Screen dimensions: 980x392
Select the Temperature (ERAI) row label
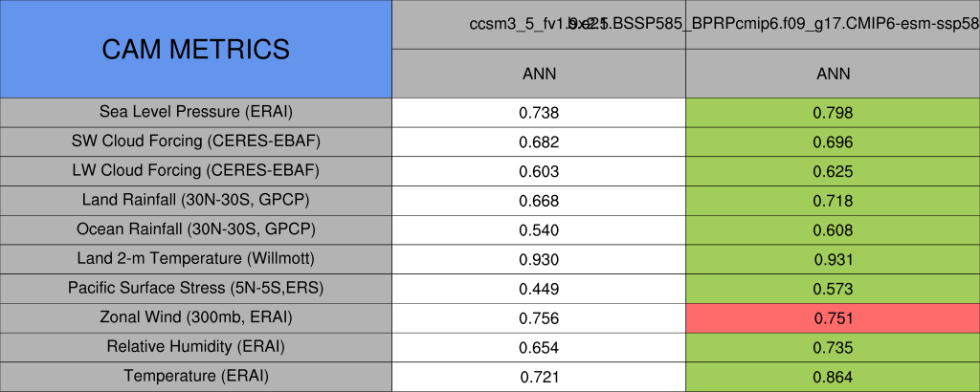(x=195, y=376)
